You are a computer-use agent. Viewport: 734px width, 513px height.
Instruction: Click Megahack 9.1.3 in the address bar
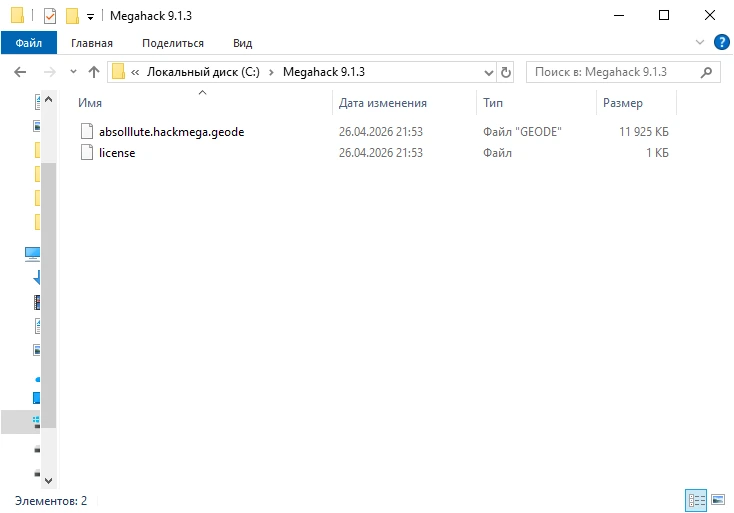323,72
